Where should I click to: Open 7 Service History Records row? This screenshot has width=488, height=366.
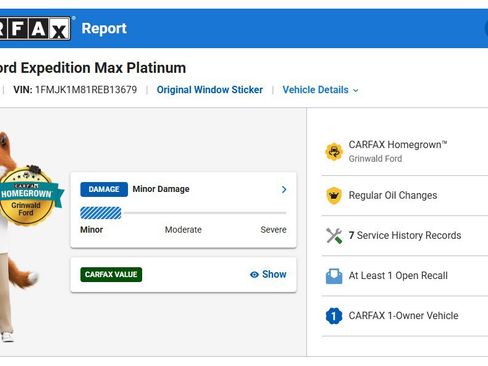tap(405, 235)
